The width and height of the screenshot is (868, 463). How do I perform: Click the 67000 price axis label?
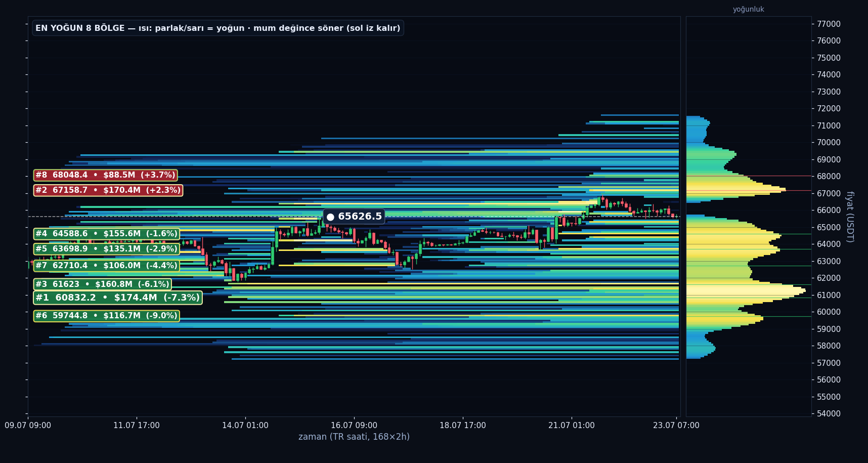point(829,193)
